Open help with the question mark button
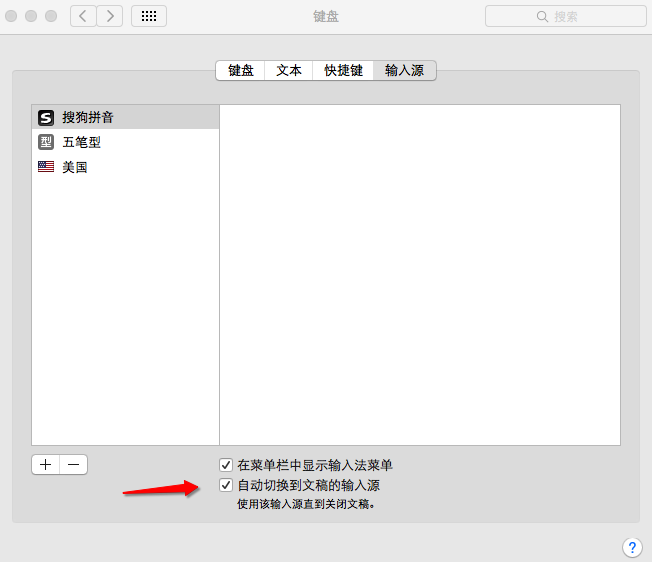 [632, 547]
